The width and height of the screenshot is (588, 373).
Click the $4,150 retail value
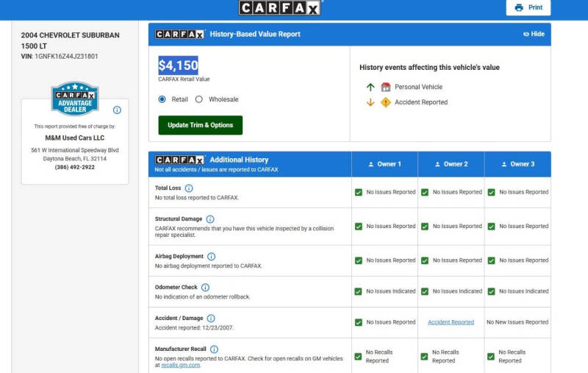pyautogui.click(x=178, y=65)
